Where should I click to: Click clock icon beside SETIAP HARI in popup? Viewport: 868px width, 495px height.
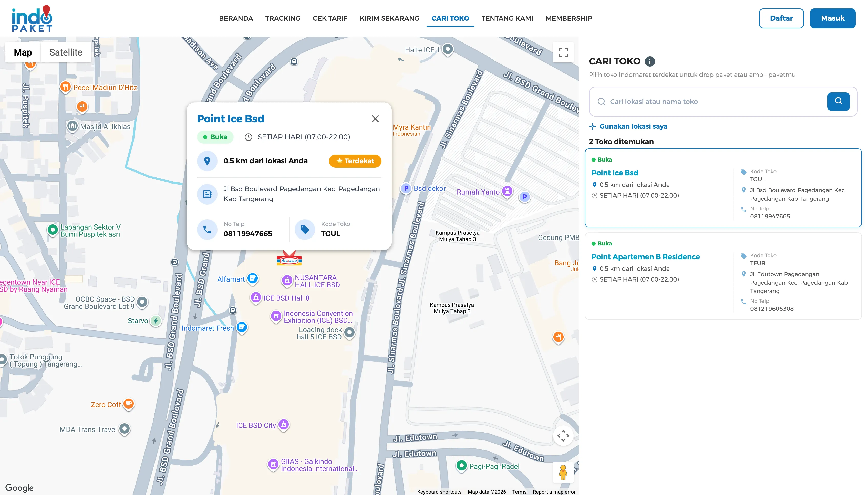249,137
